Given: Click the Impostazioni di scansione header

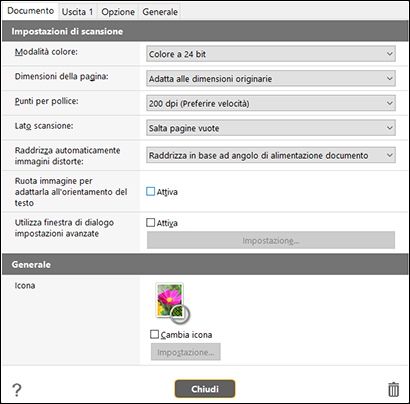Looking at the screenshot, I should click(x=205, y=31).
